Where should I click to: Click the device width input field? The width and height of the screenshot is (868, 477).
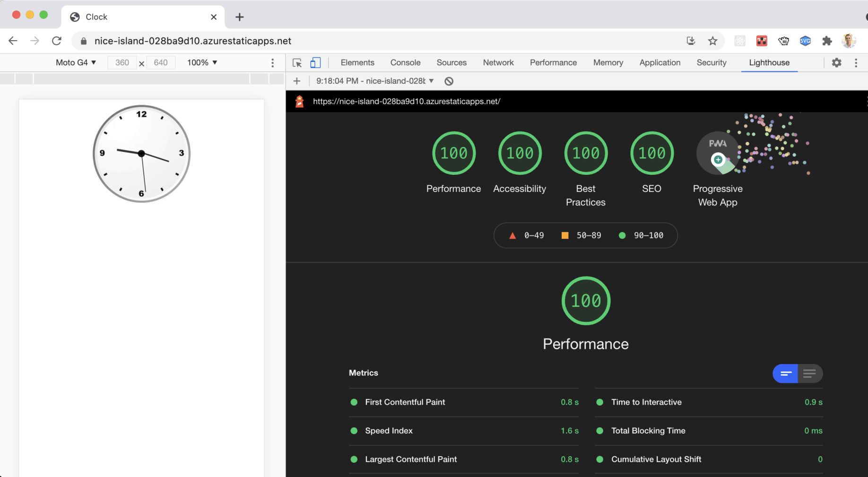coord(122,62)
